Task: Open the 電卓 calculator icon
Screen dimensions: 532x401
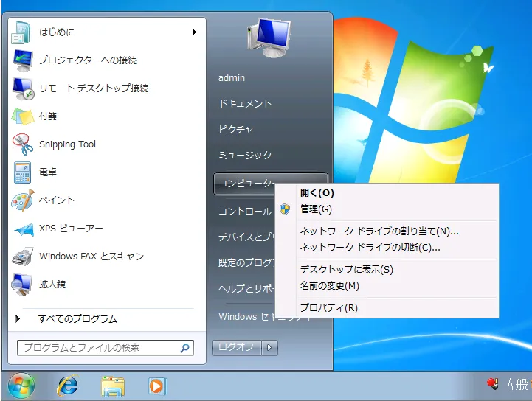Action: (22, 172)
